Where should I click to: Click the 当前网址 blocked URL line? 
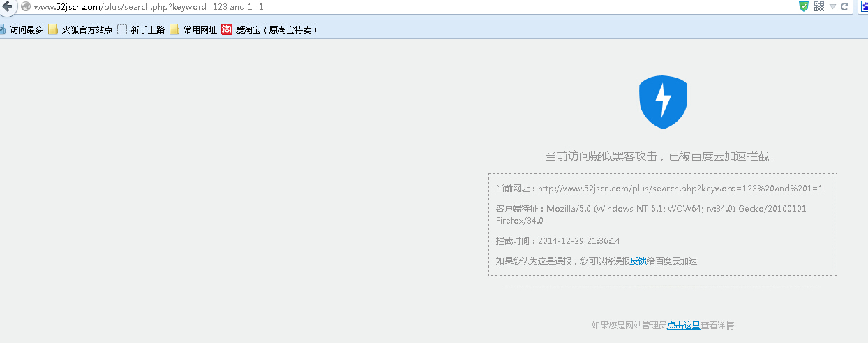pos(659,189)
